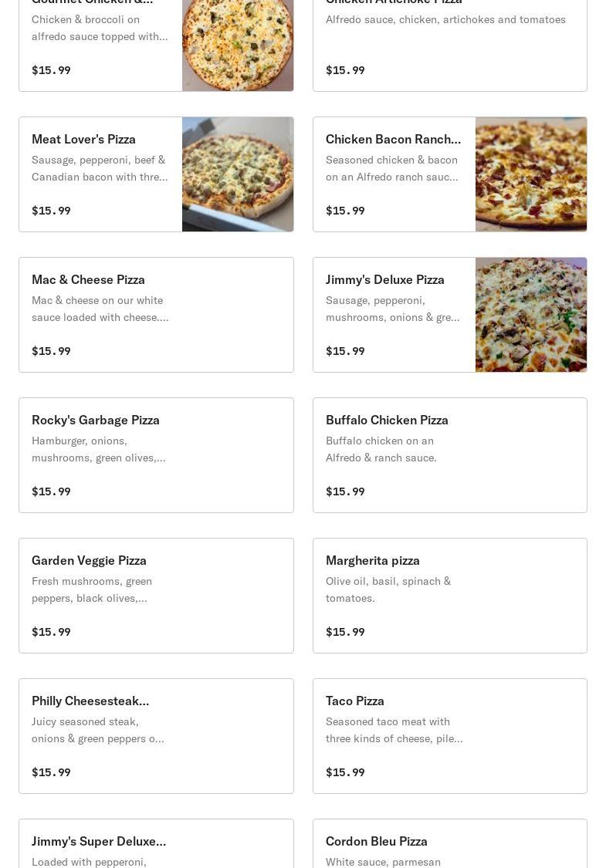Open the Mac & Cheese Pizza item
Image resolution: width=606 pixels, height=868 pixels.
pyautogui.click(x=156, y=315)
